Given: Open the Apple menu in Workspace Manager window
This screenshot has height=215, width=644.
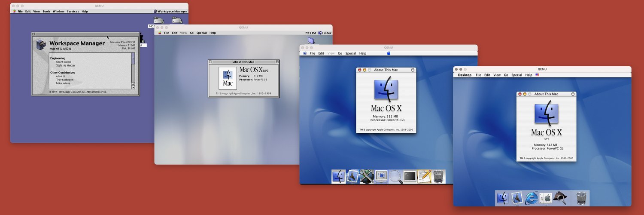Looking at the screenshot, I should pos(14,11).
